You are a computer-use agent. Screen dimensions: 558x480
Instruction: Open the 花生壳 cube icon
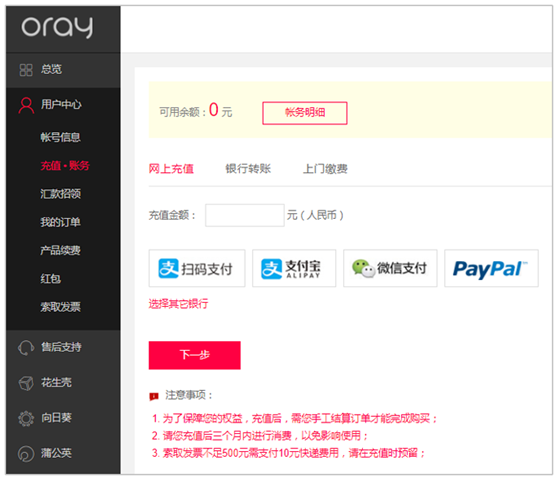26,383
